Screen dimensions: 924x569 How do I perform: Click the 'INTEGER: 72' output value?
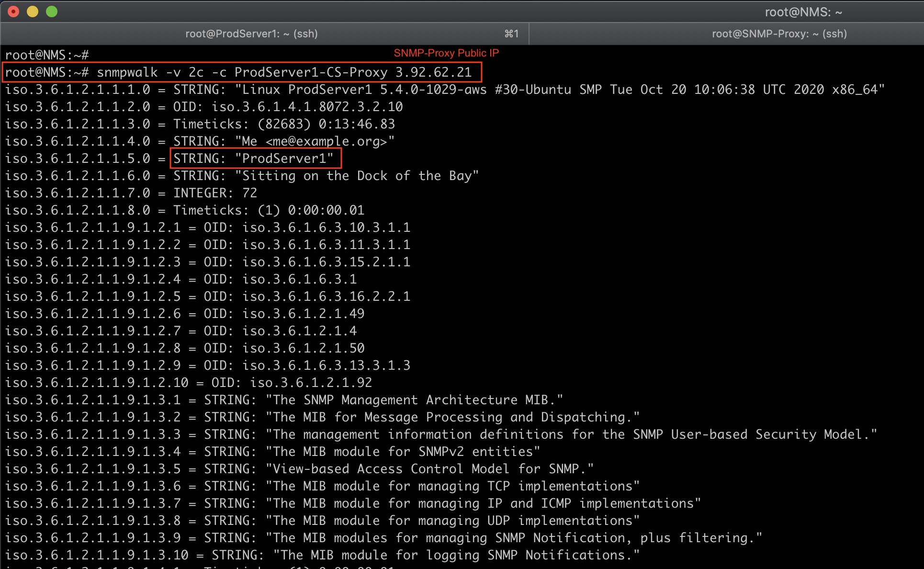(x=215, y=193)
